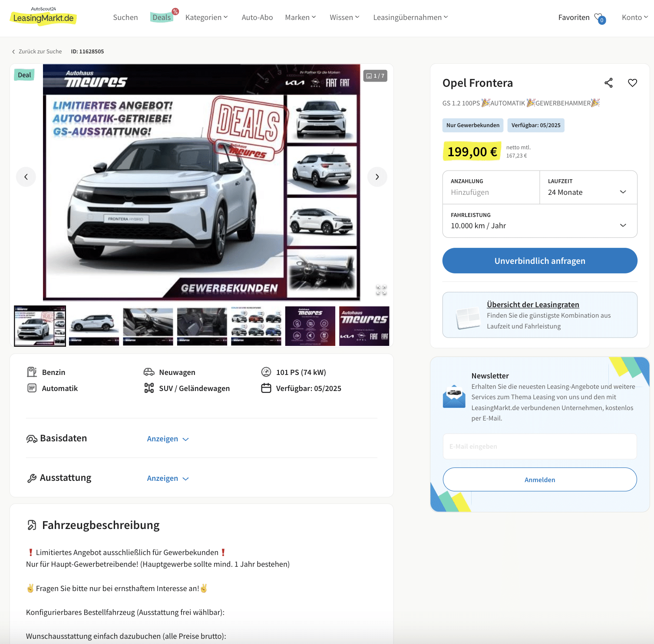Viewport: 654px width, 644px height.
Task: Click the Leasingraten overview table icon
Action: coord(468,318)
